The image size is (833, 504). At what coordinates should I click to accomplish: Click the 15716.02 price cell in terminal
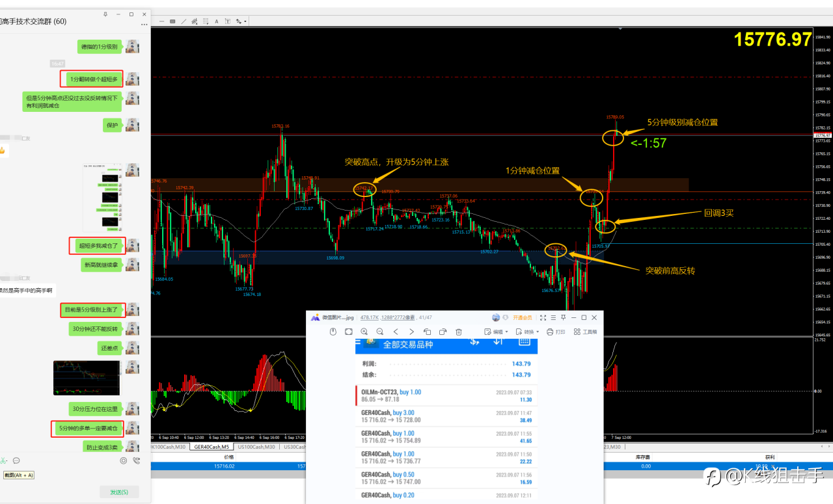pos(225,466)
